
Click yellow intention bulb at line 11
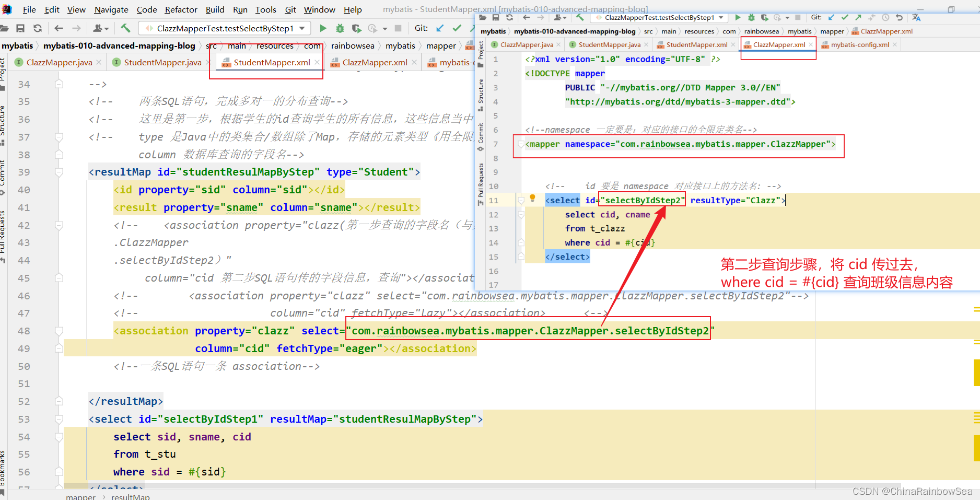click(x=532, y=198)
